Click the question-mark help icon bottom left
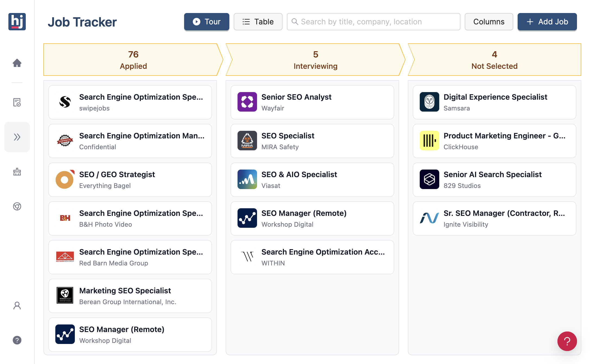Image resolution: width=590 pixels, height=364 pixels. click(x=17, y=340)
